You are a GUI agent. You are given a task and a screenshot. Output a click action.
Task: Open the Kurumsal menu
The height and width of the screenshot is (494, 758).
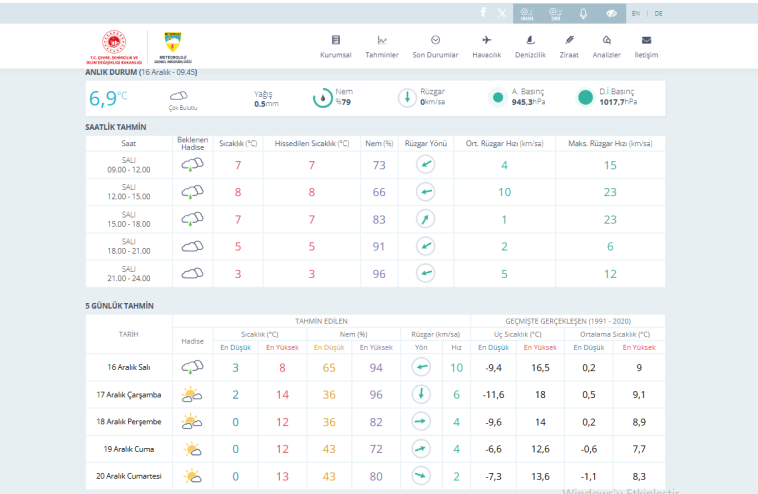click(336, 46)
